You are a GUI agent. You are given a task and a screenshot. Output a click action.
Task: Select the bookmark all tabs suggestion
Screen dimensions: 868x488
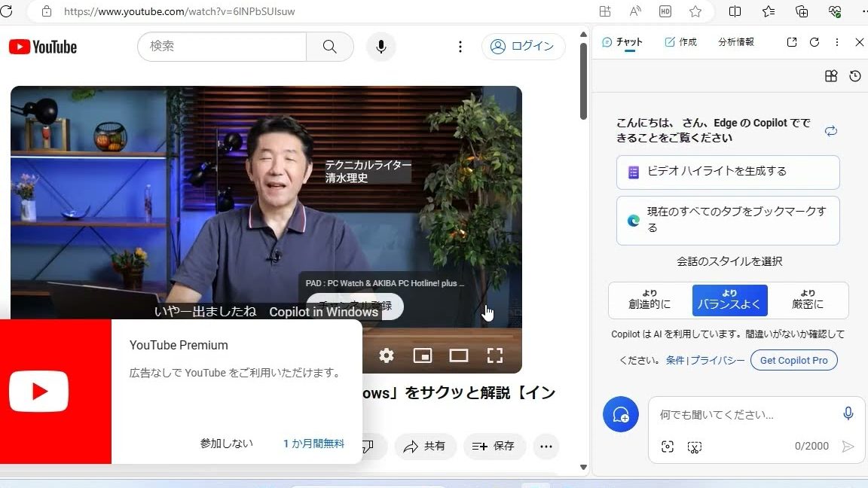728,220
